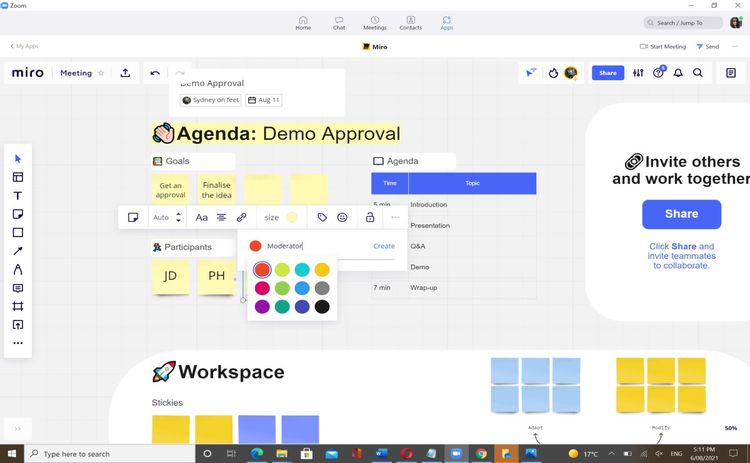Pick the orange-yellow tag color
The height and width of the screenshot is (463, 750).
pyautogui.click(x=322, y=270)
